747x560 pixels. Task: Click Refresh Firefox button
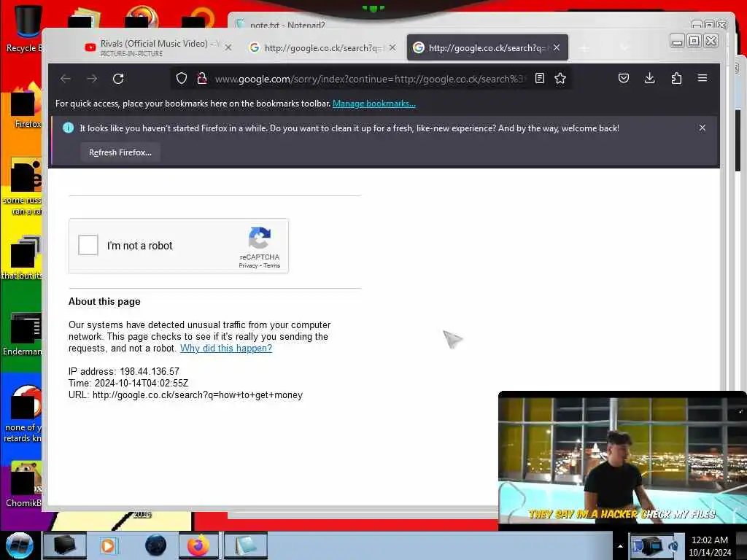pos(120,152)
